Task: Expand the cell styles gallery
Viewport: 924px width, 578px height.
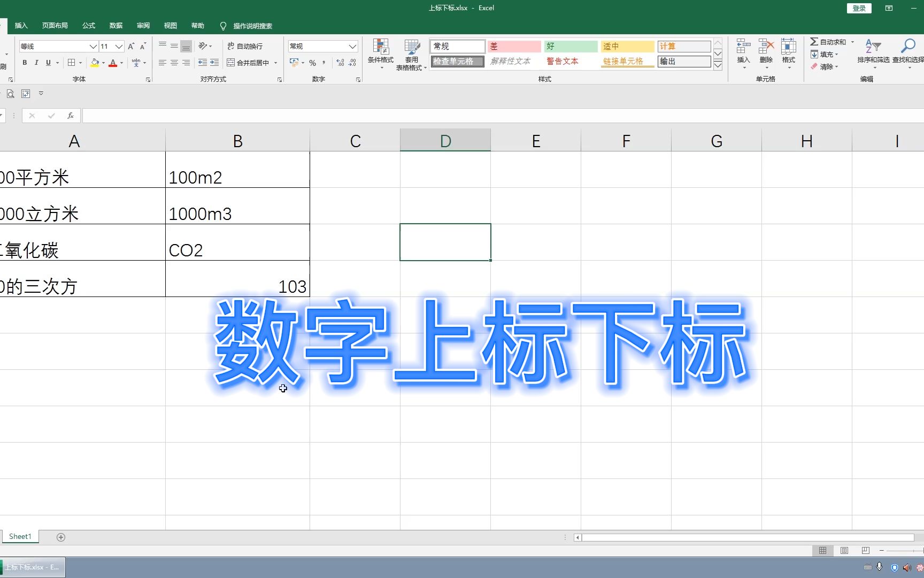Action: (x=718, y=65)
